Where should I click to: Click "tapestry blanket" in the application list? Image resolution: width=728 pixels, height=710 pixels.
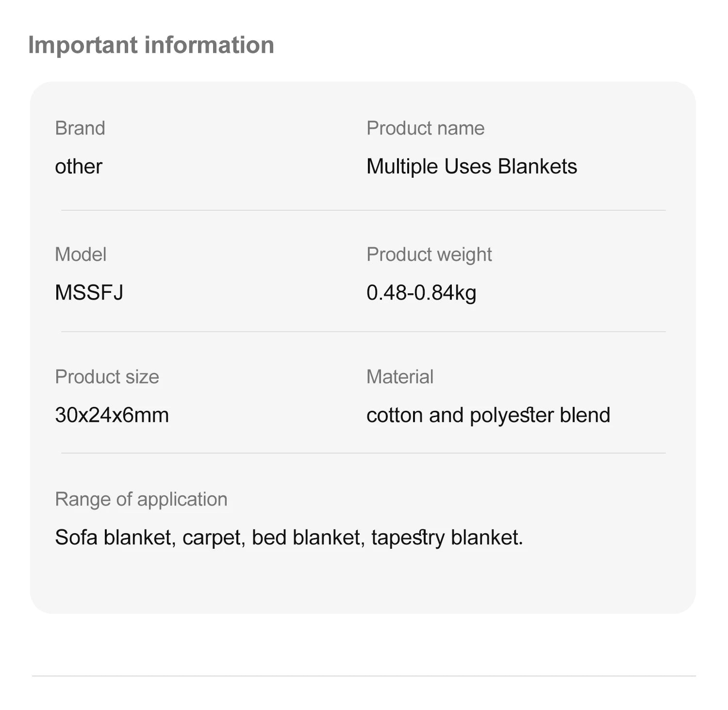447,538
